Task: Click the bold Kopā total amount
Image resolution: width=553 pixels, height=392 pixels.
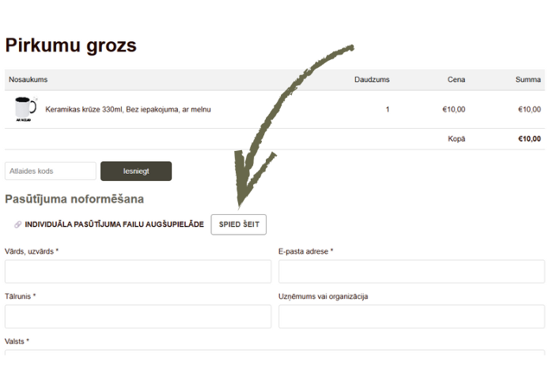Action: click(x=529, y=139)
